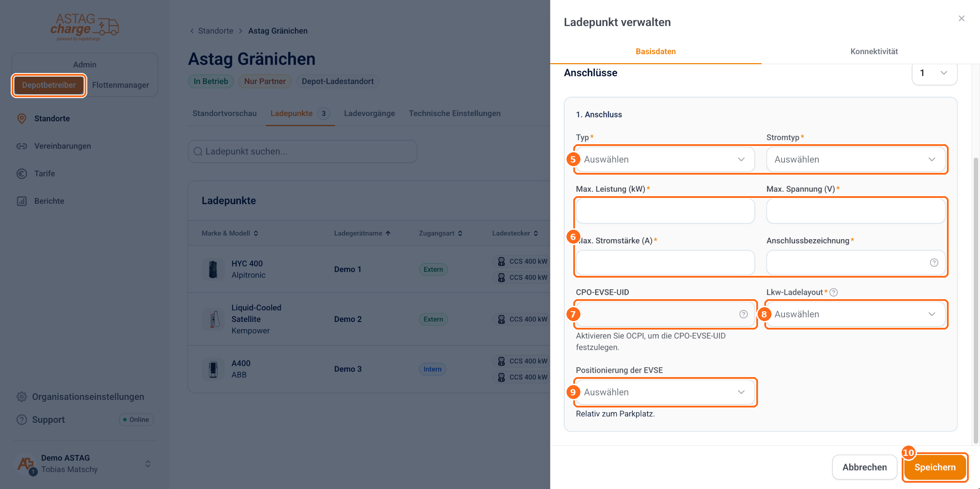980x489 pixels.
Task: Click the Tarife euro icon
Action: tap(21, 174)
